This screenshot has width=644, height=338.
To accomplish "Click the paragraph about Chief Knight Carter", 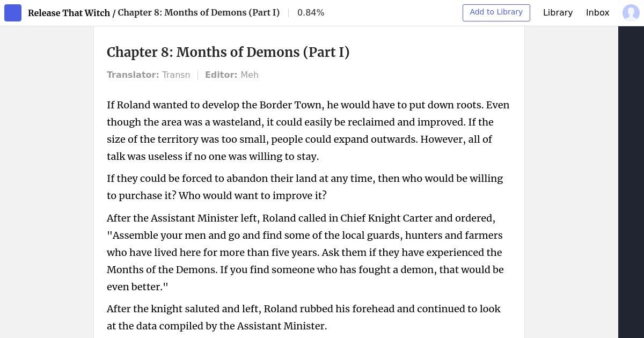I will [305, 252].
